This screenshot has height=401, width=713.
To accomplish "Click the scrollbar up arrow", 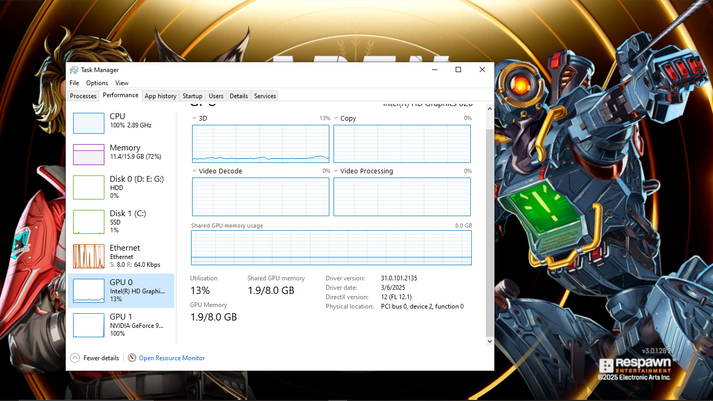I will pyautogui.click(x=489, y=109).
